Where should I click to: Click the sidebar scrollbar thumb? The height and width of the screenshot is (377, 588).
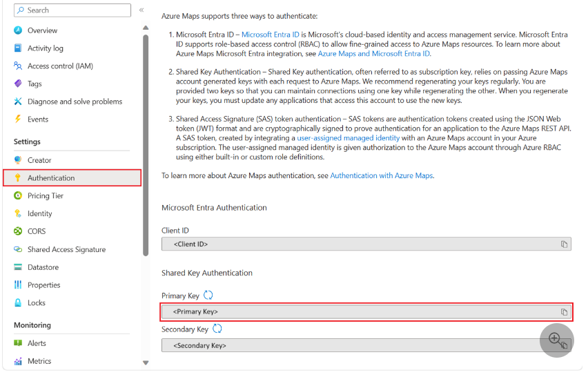coord(146,146)
